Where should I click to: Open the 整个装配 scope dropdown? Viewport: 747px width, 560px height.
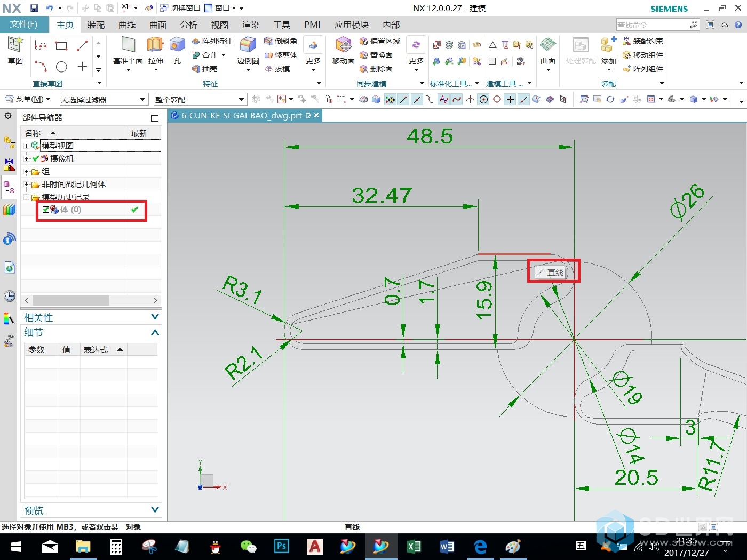(200, 99)
